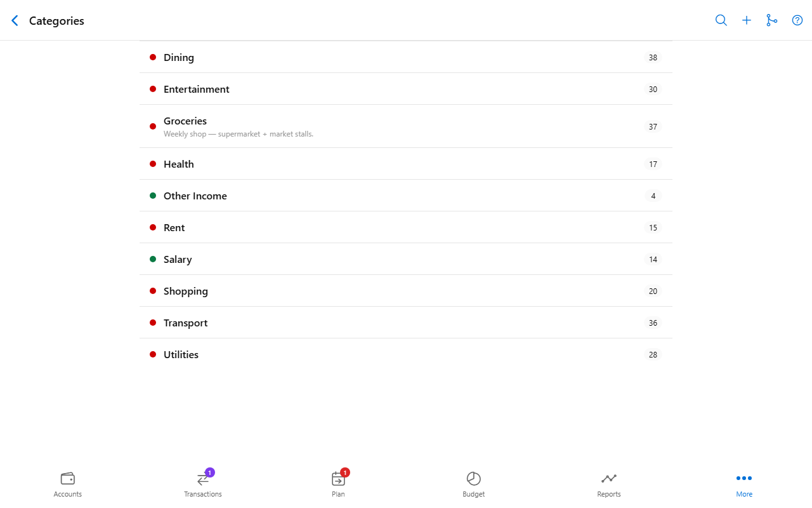
Task: Go back using the back arrow
Action: point(15,20)
